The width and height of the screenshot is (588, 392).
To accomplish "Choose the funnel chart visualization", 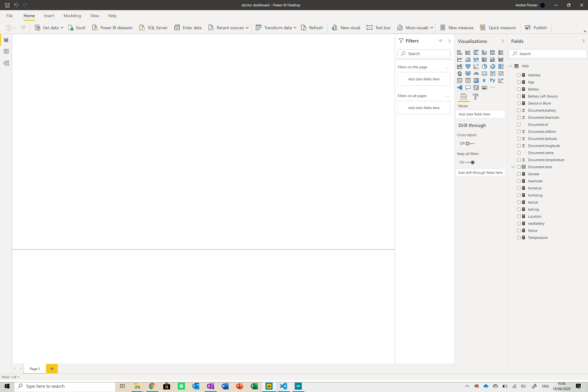I will tap(468, 66).
